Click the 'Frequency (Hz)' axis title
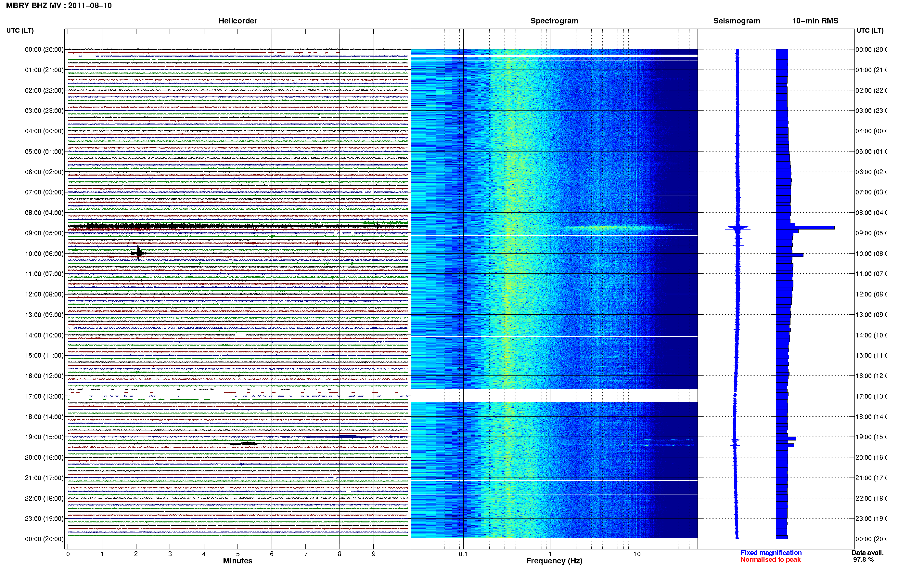 554,561
